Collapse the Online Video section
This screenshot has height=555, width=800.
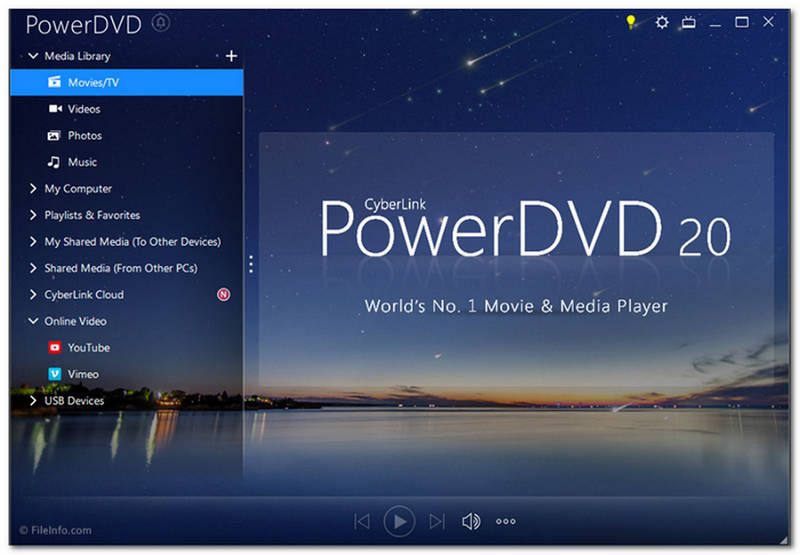(x=33, y=321)
